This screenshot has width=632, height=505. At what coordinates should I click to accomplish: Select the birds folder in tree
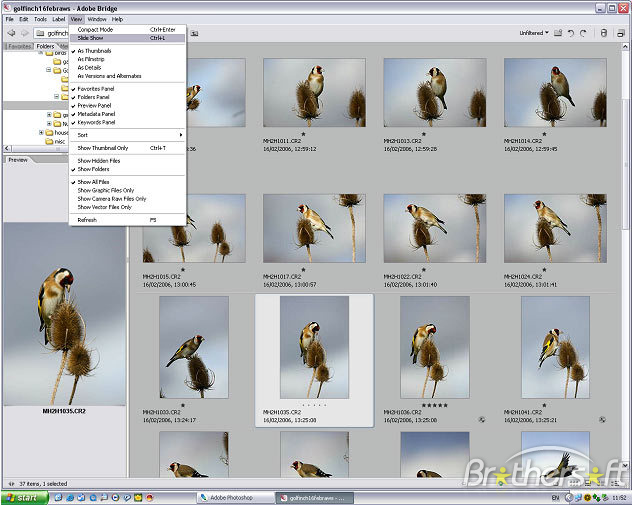56,53
